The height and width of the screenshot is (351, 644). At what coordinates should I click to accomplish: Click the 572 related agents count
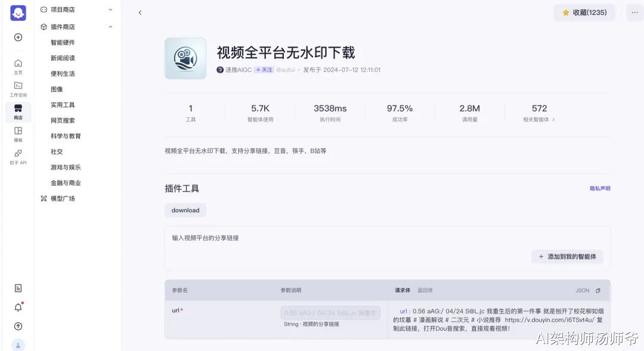pos(539,108)
